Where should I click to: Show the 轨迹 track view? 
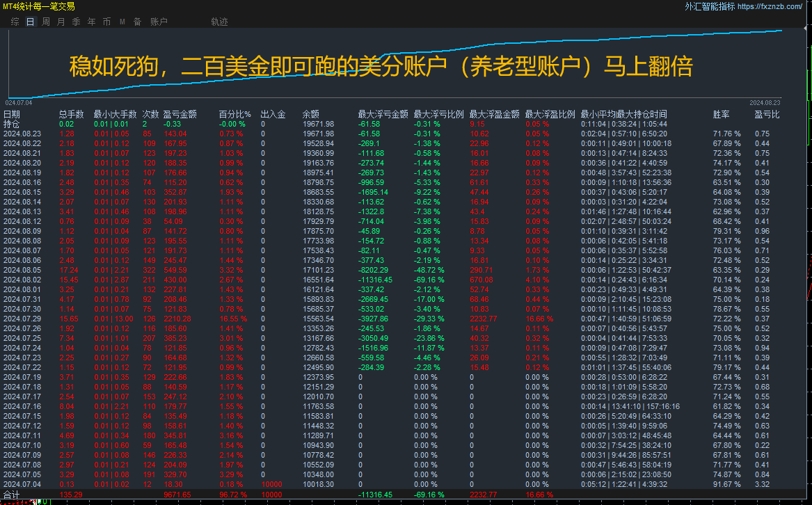[x=220, y=22]
